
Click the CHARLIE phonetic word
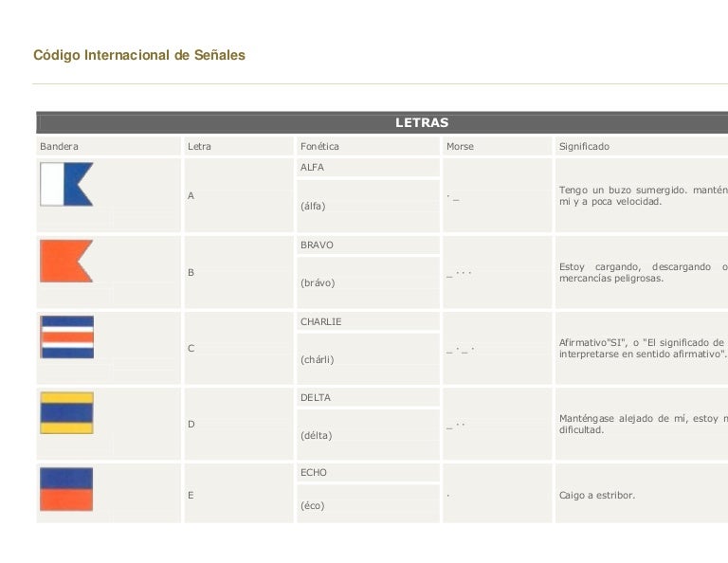[x=320, y=321]
